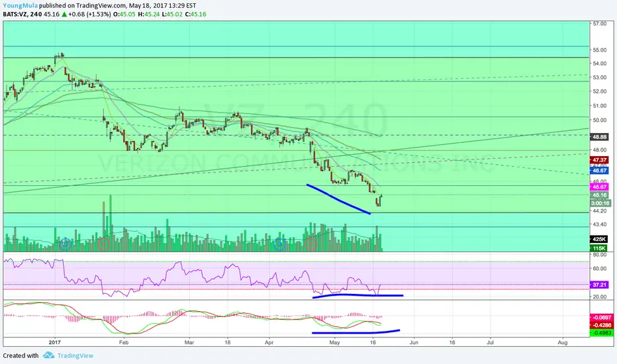Click the L:45.02 low value
The height and width of the screenshot is (364, 617).
tap(172, 14)
